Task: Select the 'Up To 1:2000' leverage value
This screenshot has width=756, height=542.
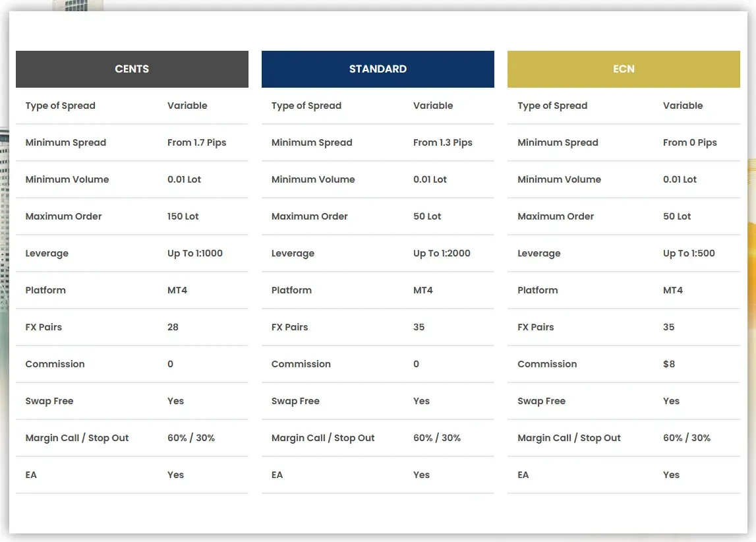Action: coord(442,253)
